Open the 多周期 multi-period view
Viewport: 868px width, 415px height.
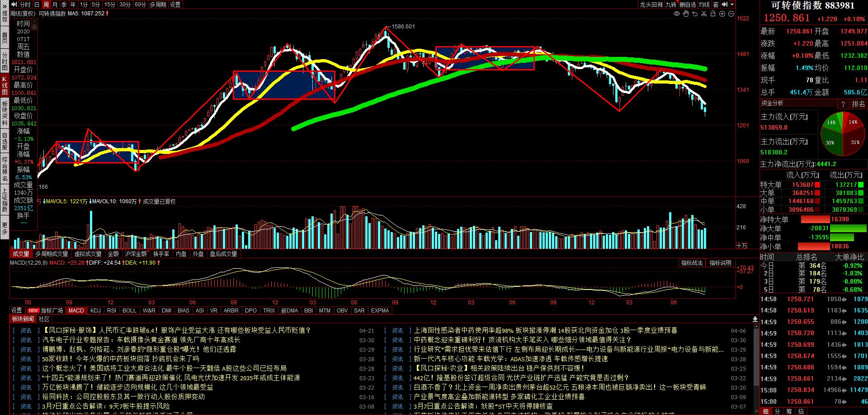(158, 5)
